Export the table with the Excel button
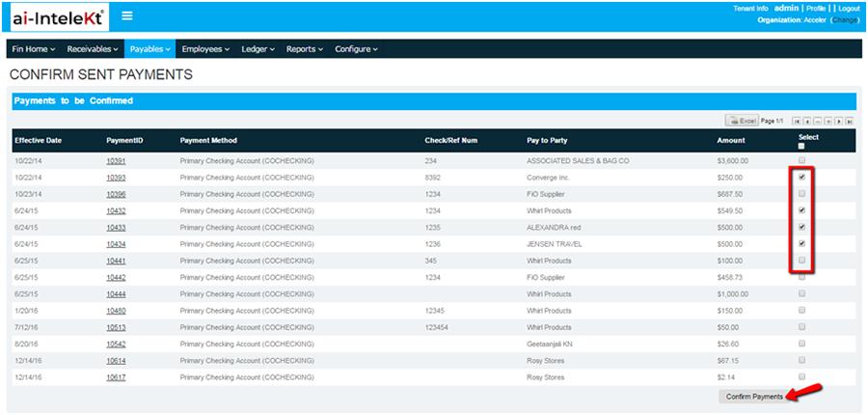Screen dimensions: 868x415 coord(742,121)
